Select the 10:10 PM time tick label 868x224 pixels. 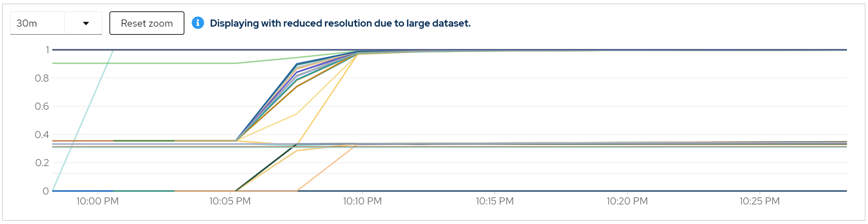(362, 201)
